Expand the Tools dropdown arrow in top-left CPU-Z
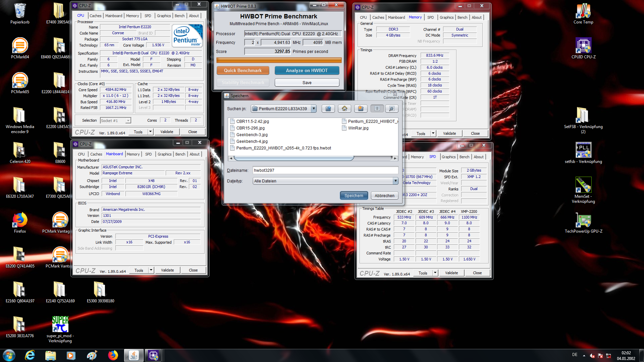The image size is (644, 362). tap(150, 132)
